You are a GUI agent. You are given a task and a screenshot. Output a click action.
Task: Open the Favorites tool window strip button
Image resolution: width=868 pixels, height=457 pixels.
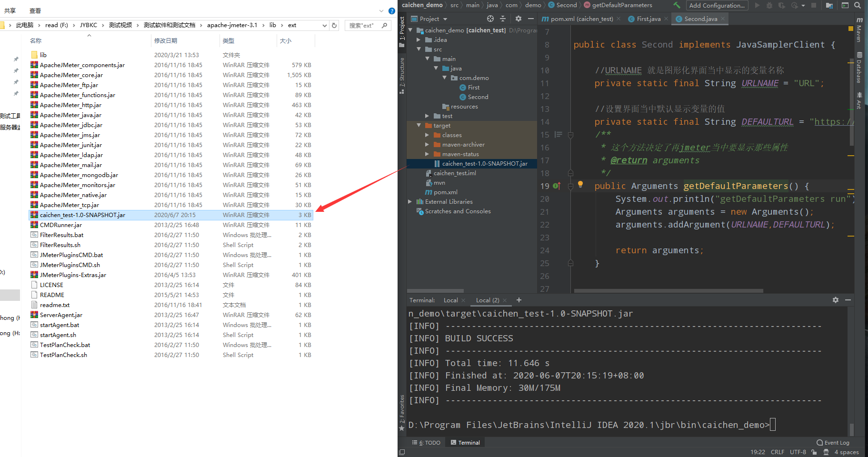[402, 413]
